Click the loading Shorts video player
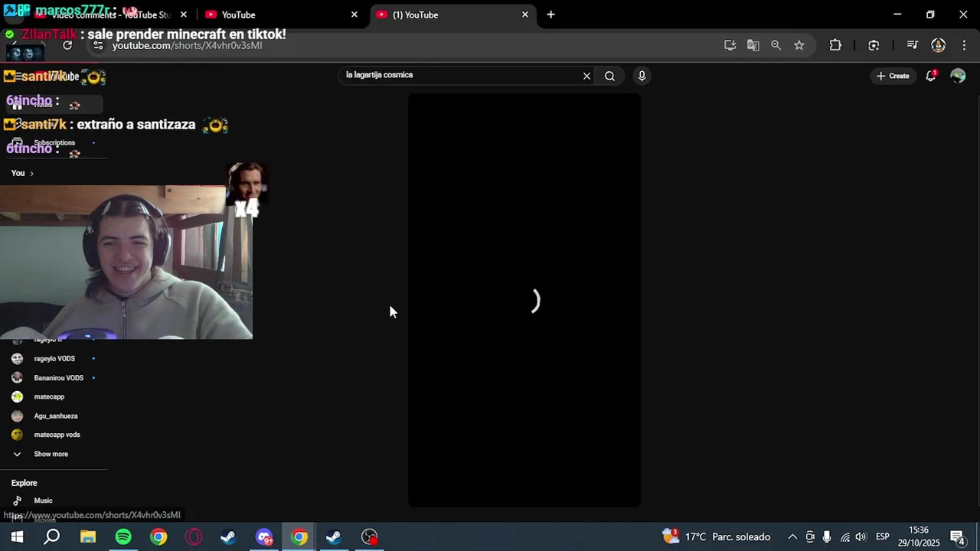The height and width of the screenshot is (551, 980). click(x=524, y=300)
